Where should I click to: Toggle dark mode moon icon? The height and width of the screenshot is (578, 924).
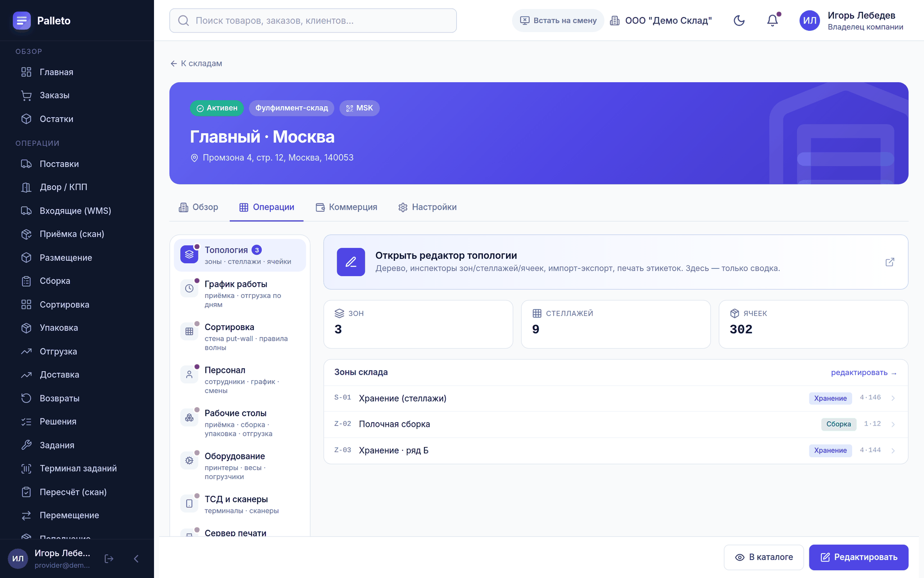pyautogui.click(x=739, y=21)
